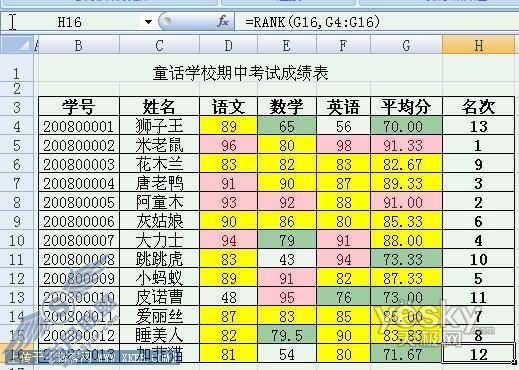Click cell with ID 200800006

click(x=79, y=221)
